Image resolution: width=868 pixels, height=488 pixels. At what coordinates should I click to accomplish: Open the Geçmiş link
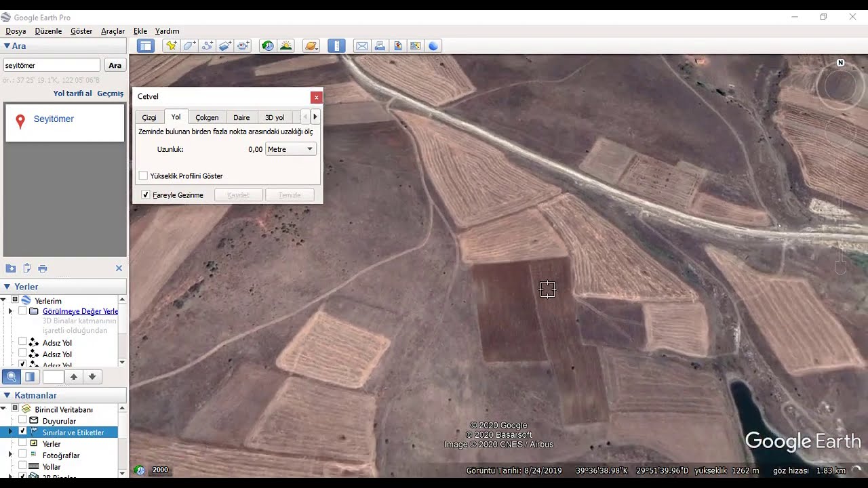click(x=111, y=94)
